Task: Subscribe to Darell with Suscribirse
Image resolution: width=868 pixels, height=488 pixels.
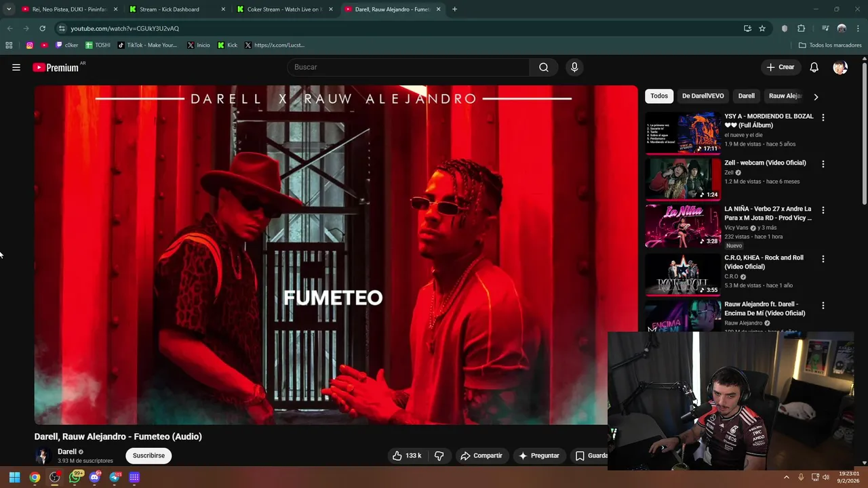Action: [x=149, y=455]
